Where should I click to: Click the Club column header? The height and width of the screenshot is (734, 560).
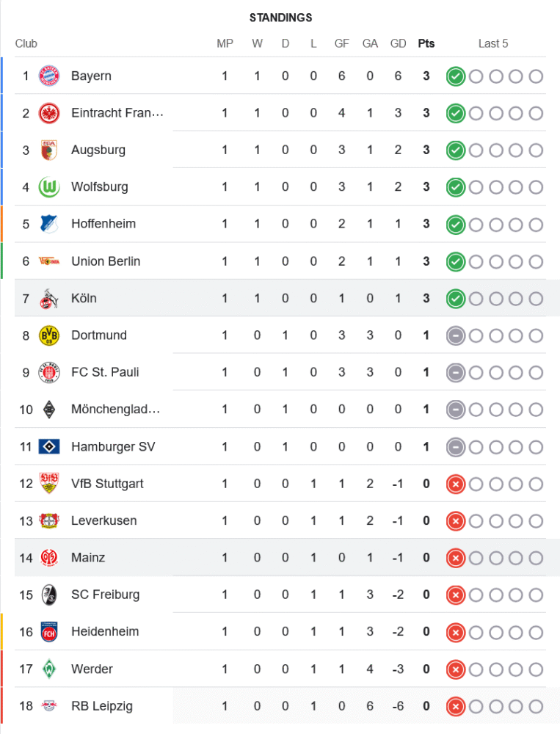point(26,43)
